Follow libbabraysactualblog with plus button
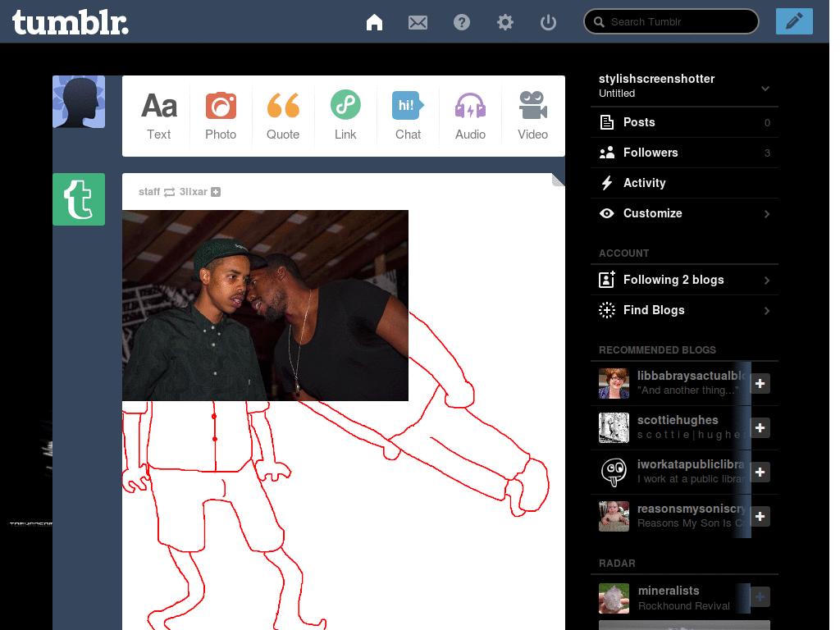Screen dimensions: 840x630 (760, 384)
